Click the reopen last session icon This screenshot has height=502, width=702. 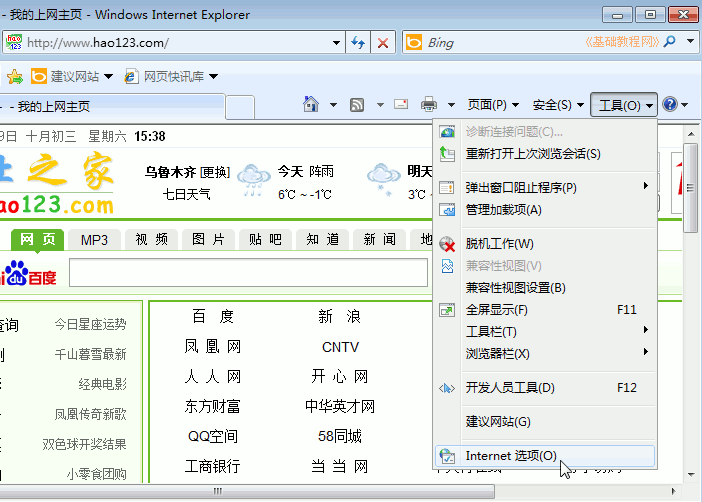[x=447, y=154]
